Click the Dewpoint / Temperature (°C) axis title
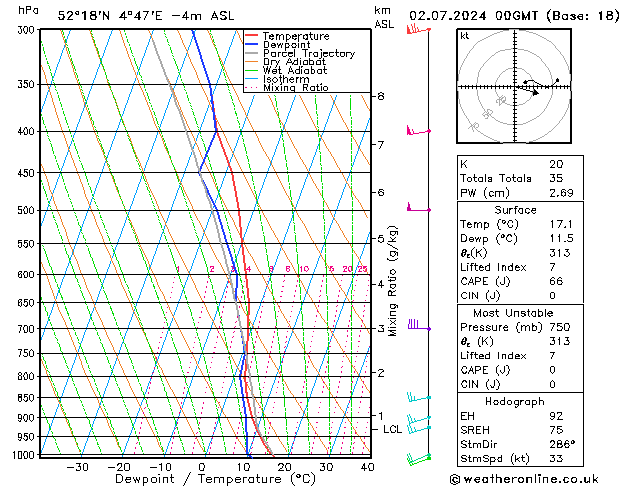629x486 pixels. (215, 479)
